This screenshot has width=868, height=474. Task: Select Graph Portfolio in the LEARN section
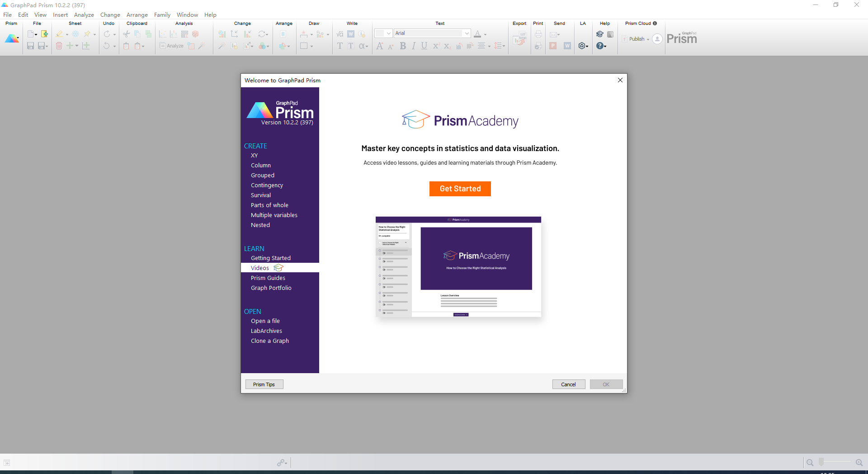(271, 288)
